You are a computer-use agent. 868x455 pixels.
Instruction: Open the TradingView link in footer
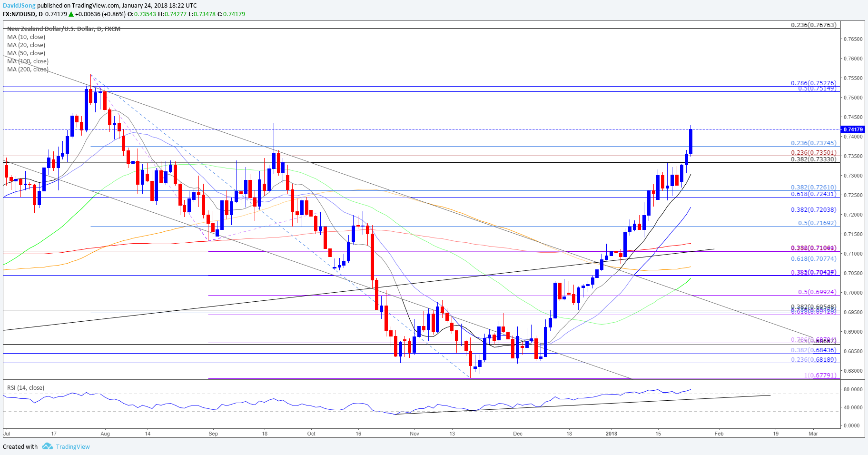tap(73, 446)
